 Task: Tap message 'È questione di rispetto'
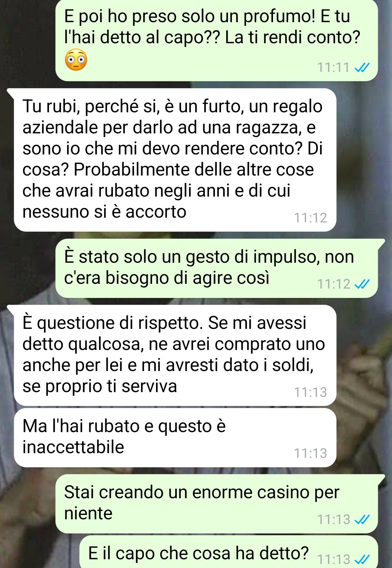175,355
